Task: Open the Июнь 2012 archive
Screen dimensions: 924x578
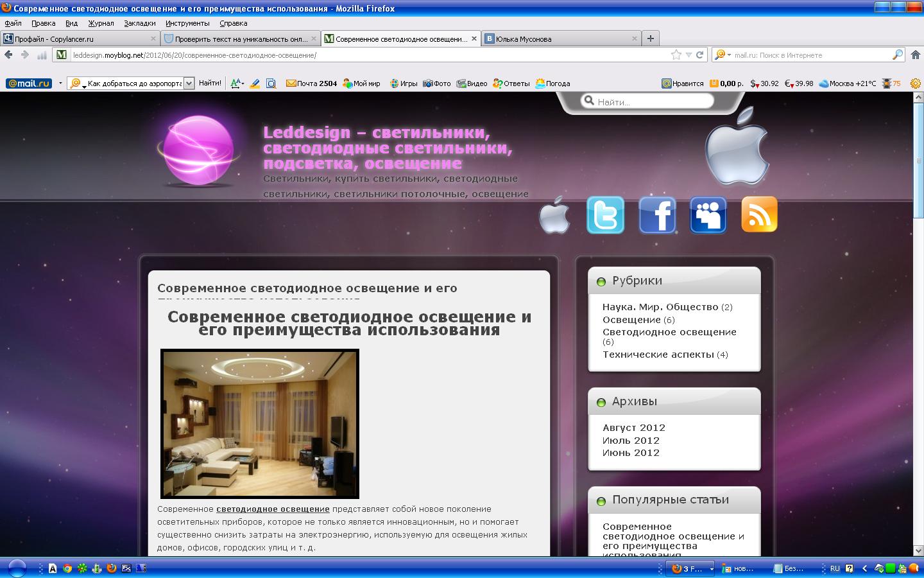Action: [631, 453]
